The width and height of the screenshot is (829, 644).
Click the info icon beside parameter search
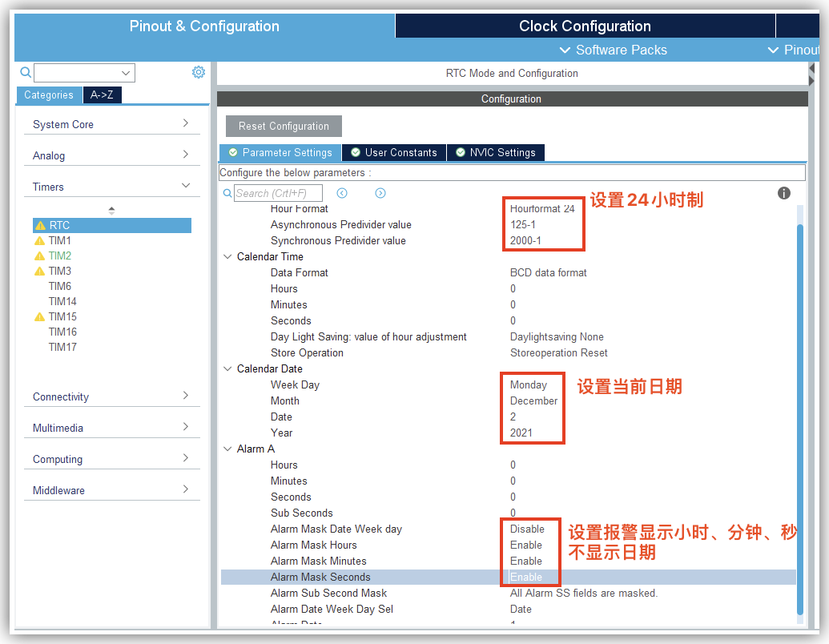784,193
